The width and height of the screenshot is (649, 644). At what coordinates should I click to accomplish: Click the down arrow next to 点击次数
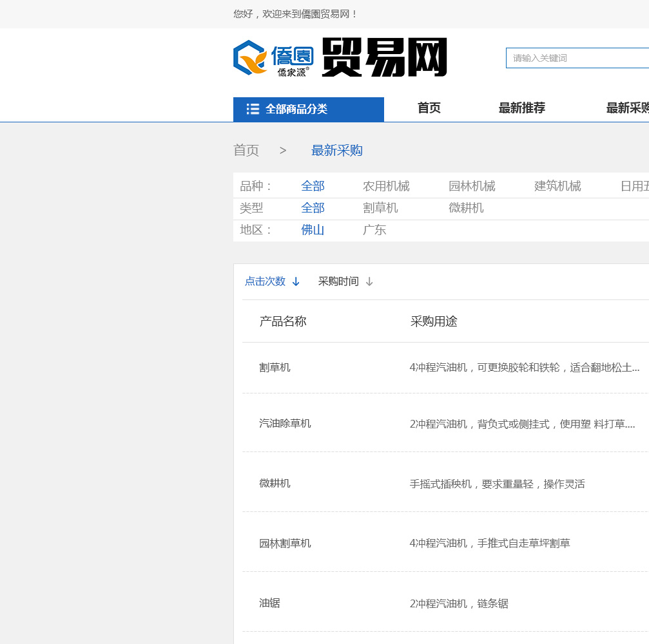[x=296, y=281]
